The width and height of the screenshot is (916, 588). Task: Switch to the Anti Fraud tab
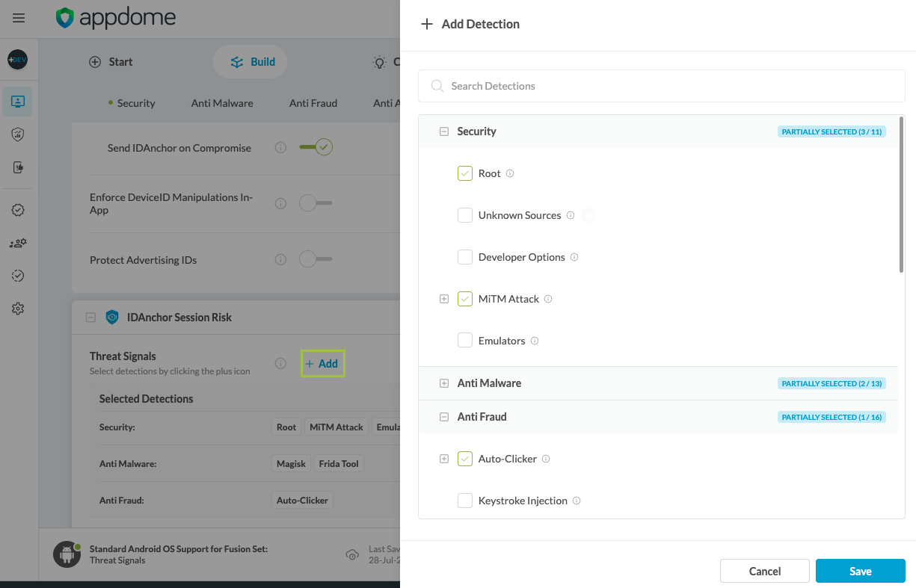click(x=313, y=103)
